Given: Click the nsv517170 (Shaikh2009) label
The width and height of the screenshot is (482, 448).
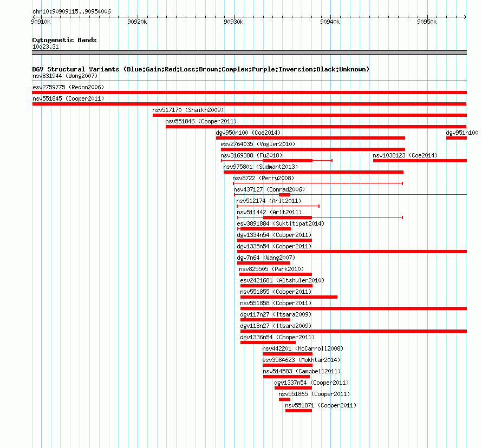Looking at the screenshot, I should (x=188, y=110).
